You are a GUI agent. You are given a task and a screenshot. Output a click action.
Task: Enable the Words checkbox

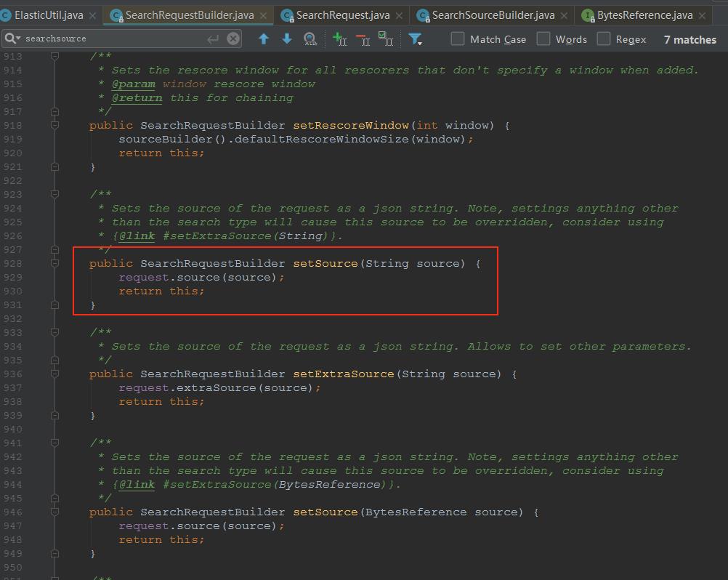[x=543, y=39]
